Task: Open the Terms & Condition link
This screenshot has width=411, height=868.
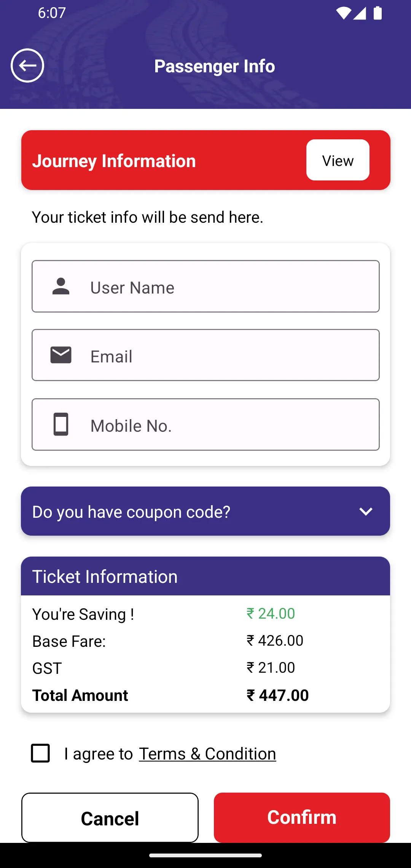Action: coord(207,753)
